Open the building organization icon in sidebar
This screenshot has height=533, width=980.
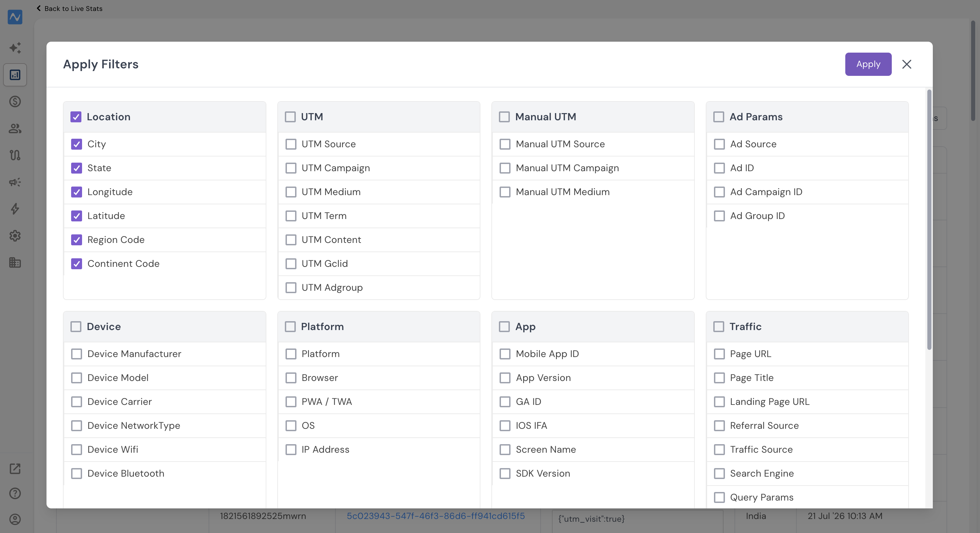(15, 262)
